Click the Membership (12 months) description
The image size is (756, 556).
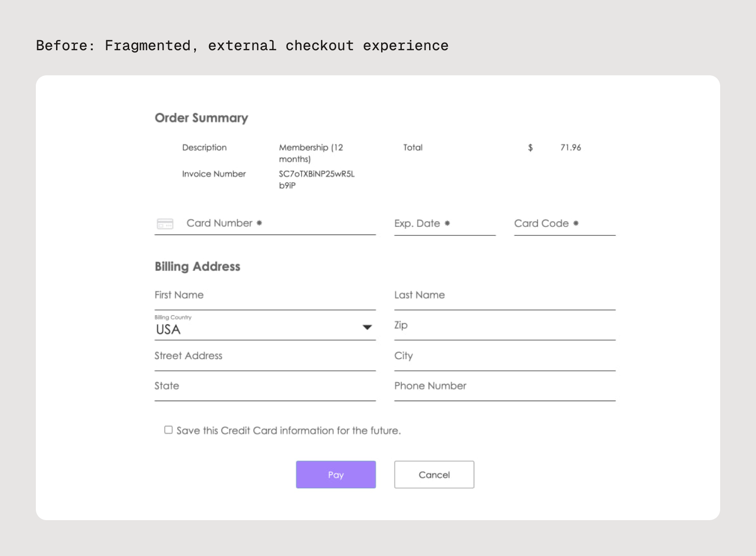[x=311, y=153]
